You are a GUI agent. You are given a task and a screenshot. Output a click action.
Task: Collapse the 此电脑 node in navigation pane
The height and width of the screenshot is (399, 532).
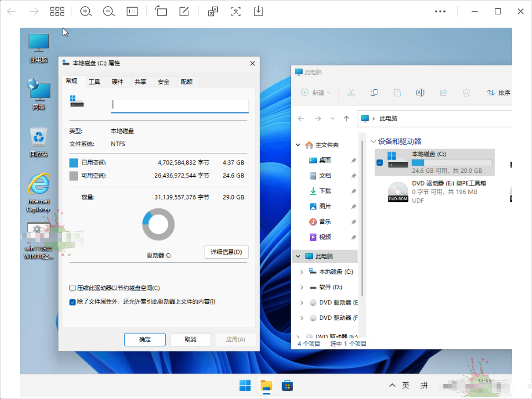(x=298, y=256)
